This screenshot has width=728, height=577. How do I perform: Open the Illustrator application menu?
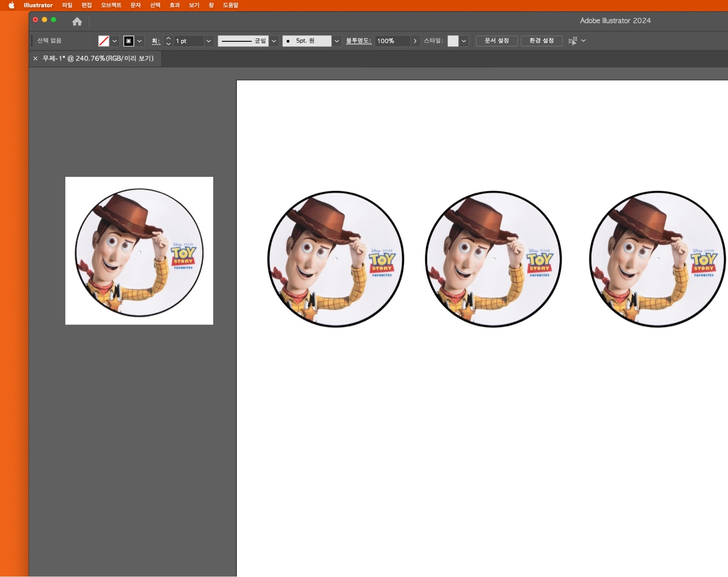[x=38, y=5]
